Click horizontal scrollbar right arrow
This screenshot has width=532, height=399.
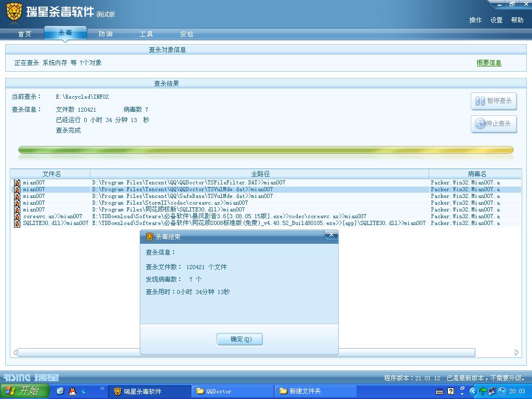click(516, 353)
